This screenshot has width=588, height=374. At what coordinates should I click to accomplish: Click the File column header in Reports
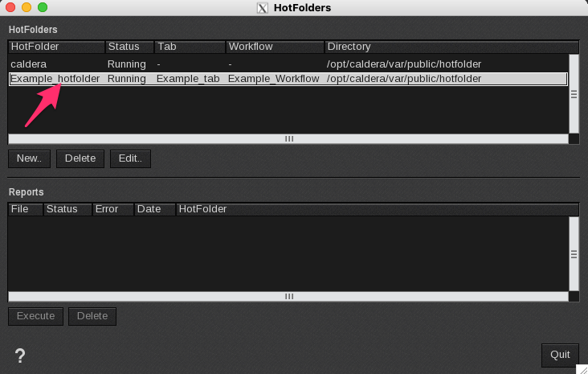pyautogui.click(x=26, y=209)
